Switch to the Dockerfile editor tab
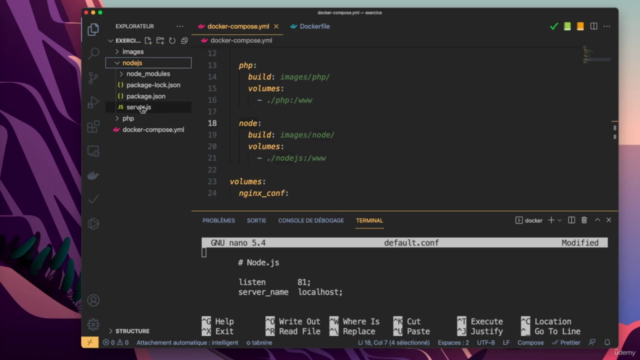640x360 pixels. 310,27
